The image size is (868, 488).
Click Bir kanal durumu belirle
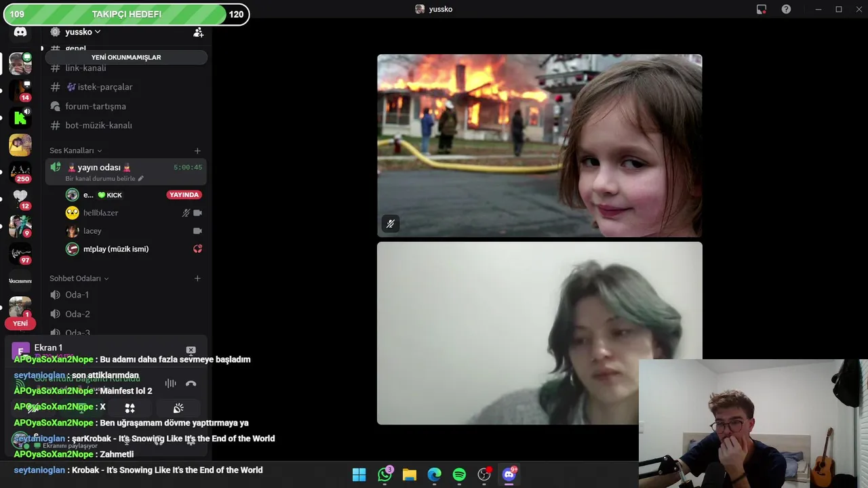coord(101,179)
